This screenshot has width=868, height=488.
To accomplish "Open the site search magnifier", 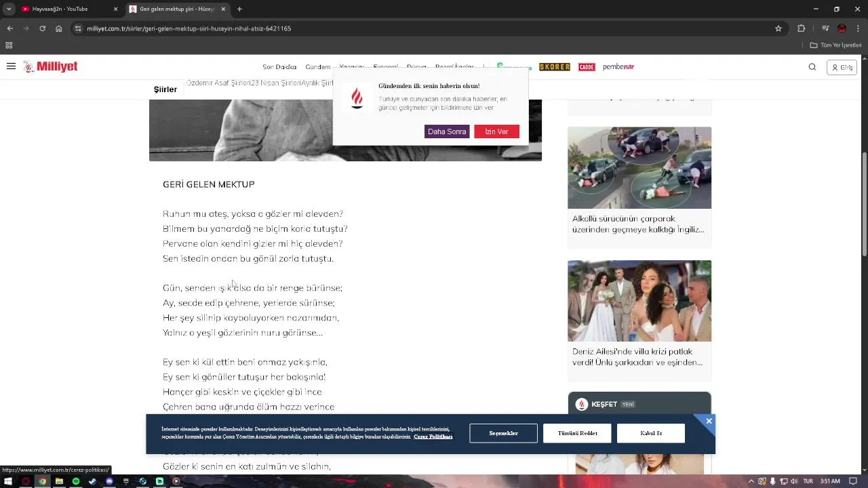I will point(812,67).
